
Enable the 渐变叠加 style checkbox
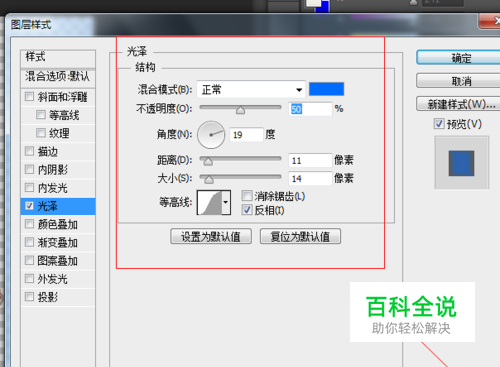pyautogui.click(x=29, y=242)
